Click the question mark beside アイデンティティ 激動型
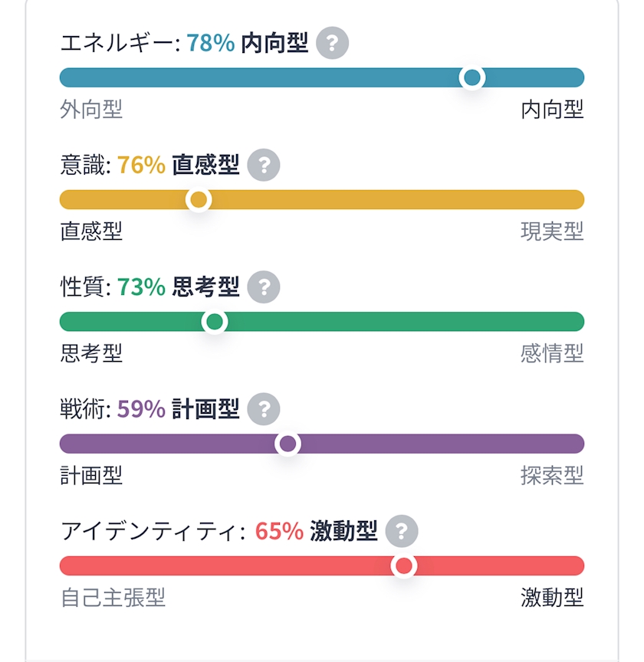The height and width of the screenshot is (662, 644). [402, 531]
